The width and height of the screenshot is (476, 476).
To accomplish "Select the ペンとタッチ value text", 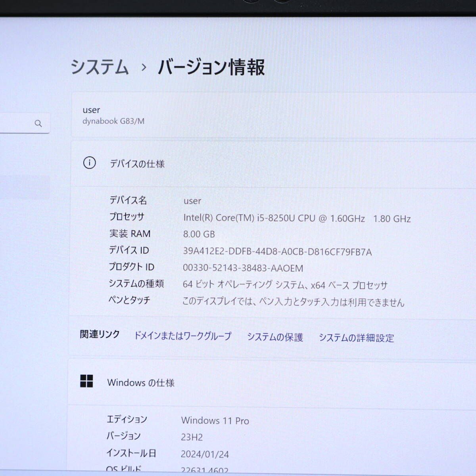I will tap(293, 302).
